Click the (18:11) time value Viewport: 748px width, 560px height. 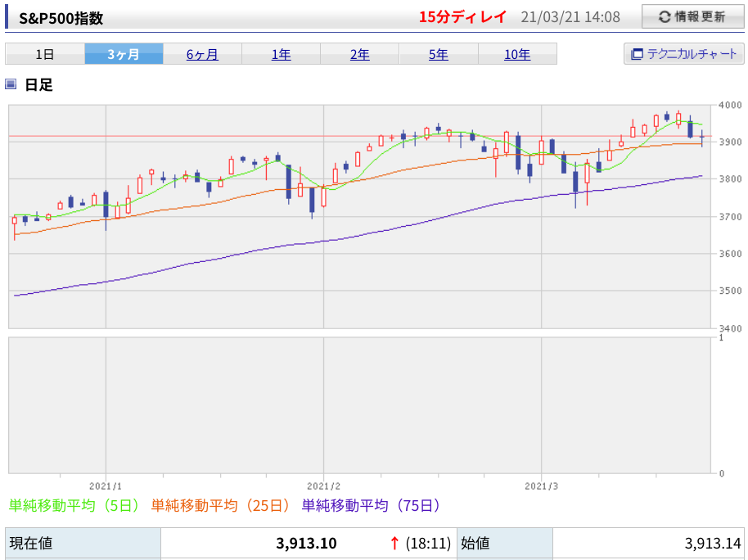[x=428, y=544]
